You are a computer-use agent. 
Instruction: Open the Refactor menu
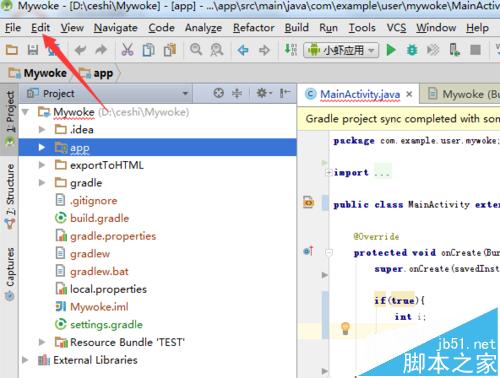pyautogui.click(x=254, y=28)
